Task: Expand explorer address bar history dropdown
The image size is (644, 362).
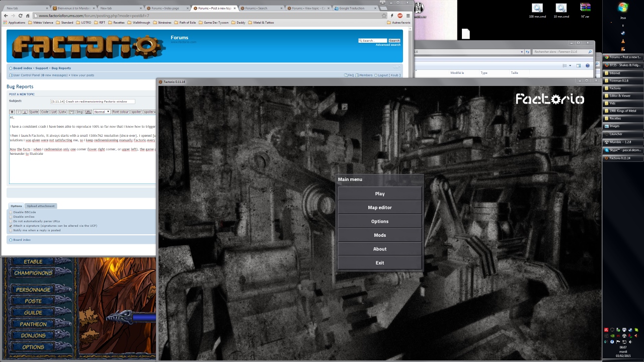Action: point(522,52)
